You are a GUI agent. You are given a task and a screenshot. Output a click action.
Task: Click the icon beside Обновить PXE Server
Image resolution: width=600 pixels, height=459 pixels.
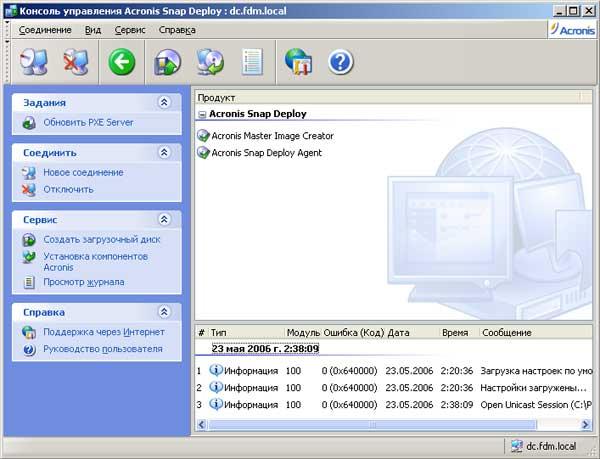pyautogui.click(x=29, y=123)
